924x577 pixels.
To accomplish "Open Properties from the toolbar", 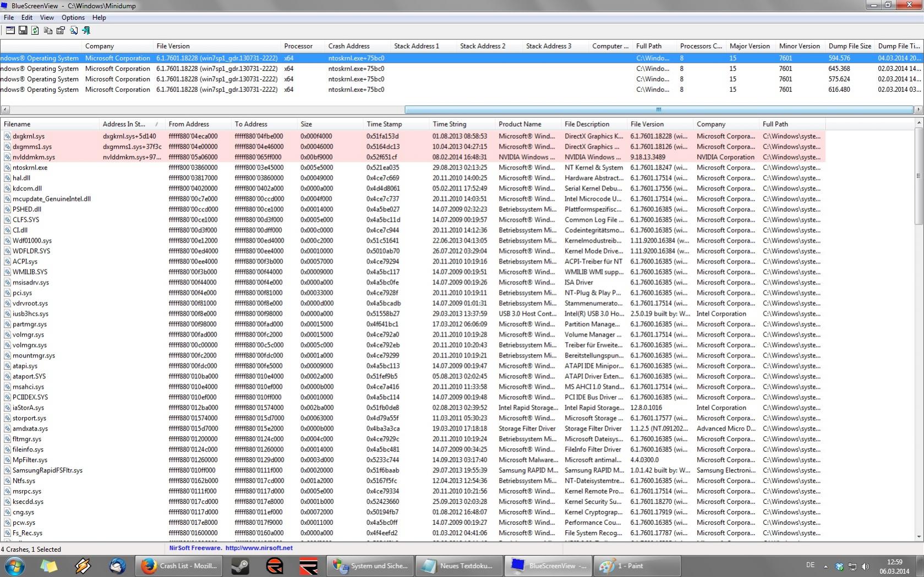I will click(x=61, y=30).
